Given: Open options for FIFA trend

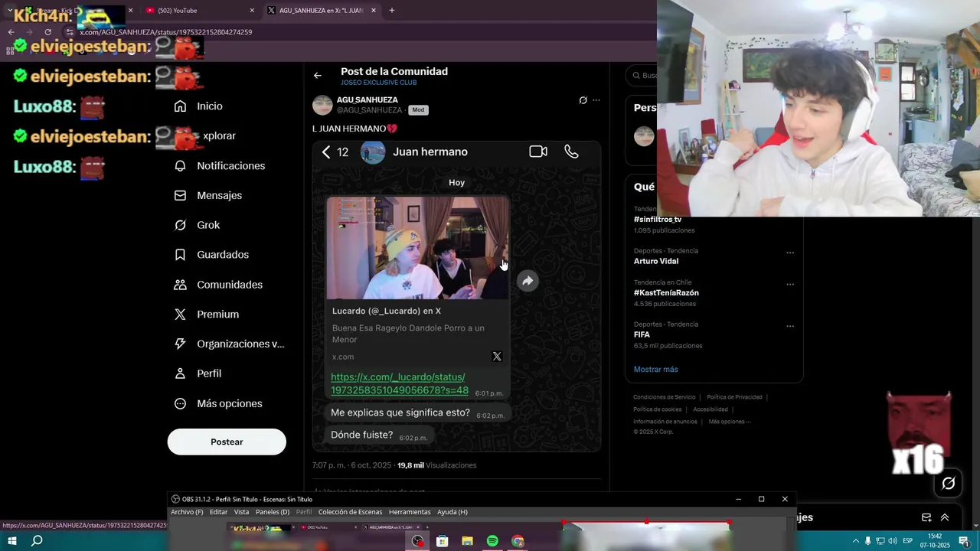Looking at the screenshot, I should tap(790, 326).
